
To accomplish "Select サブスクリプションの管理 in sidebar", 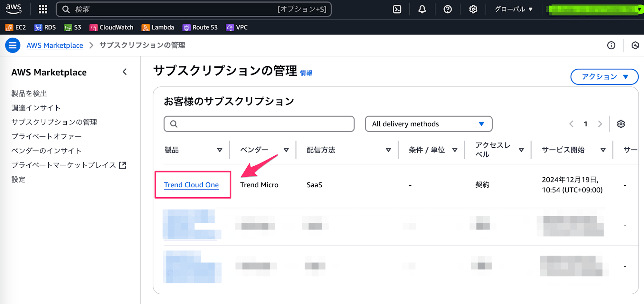I will click(54, 122).
